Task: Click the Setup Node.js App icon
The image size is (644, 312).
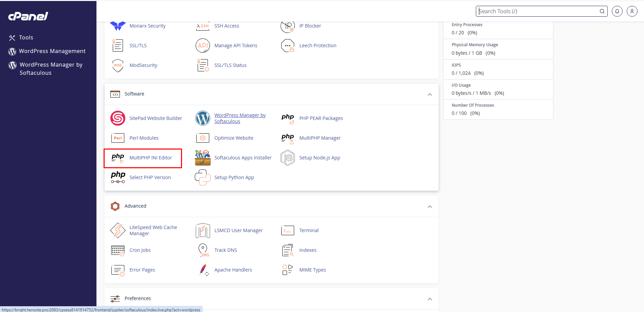Action: pos(287,158)
